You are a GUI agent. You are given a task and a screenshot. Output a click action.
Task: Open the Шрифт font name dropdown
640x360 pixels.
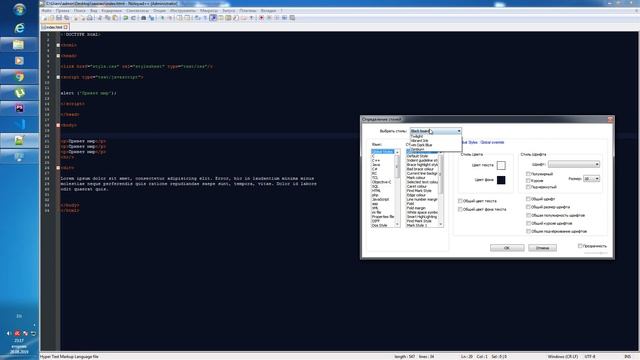tap(574, 164)
